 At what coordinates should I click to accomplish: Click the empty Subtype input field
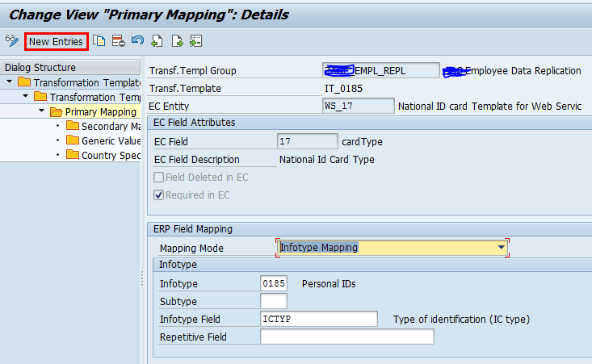(273, 301)
